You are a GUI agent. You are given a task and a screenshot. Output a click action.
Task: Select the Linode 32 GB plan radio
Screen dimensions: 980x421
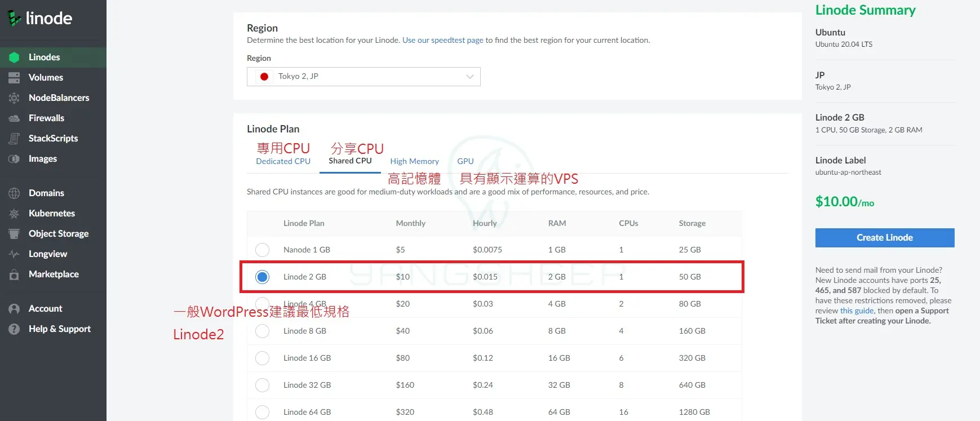(262, 385)
